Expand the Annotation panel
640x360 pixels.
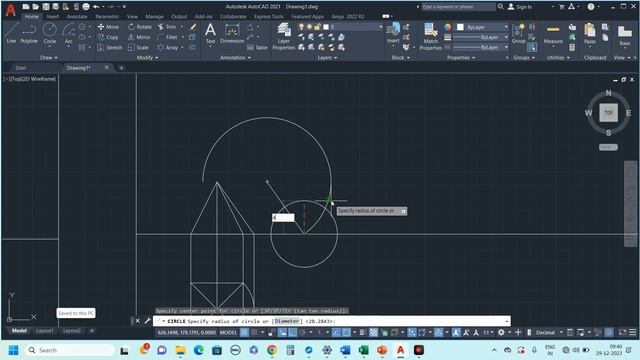click(x=236, y=58)
